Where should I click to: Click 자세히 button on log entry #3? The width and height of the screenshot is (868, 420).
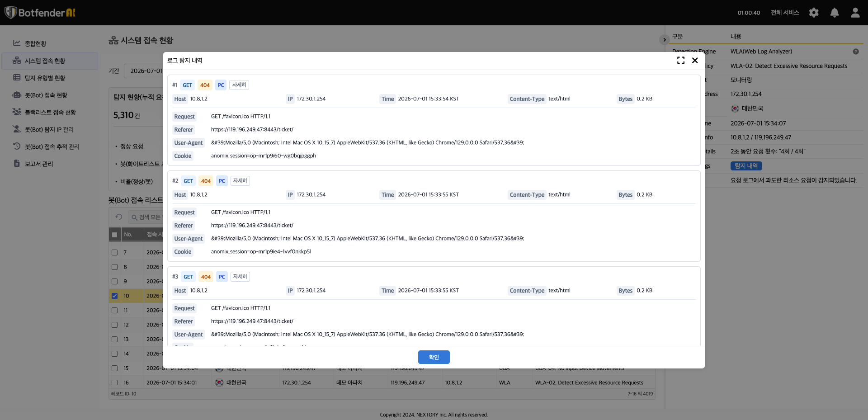pos(240,277)
